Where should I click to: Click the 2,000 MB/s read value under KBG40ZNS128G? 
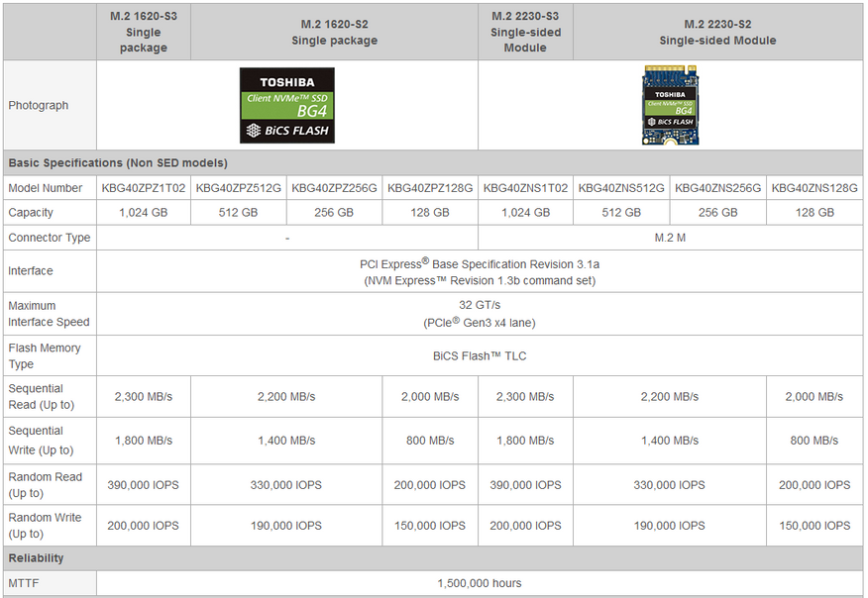pyautogui.click(x=814, y=397)
